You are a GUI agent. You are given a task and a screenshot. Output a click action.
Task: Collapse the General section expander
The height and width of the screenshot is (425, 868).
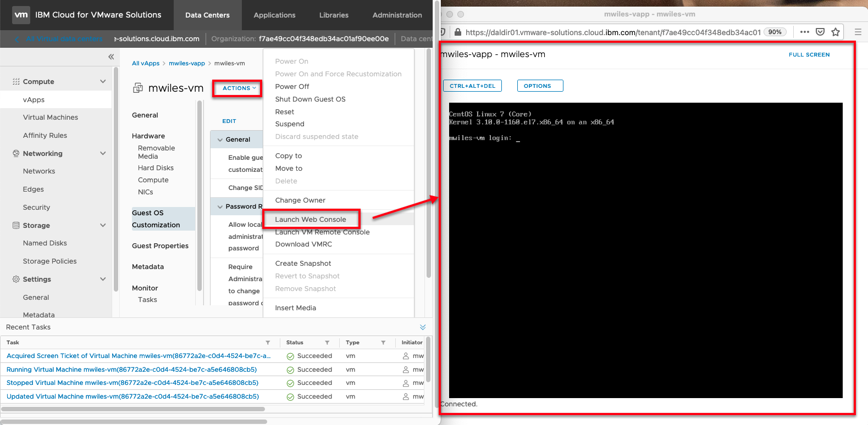220,140
